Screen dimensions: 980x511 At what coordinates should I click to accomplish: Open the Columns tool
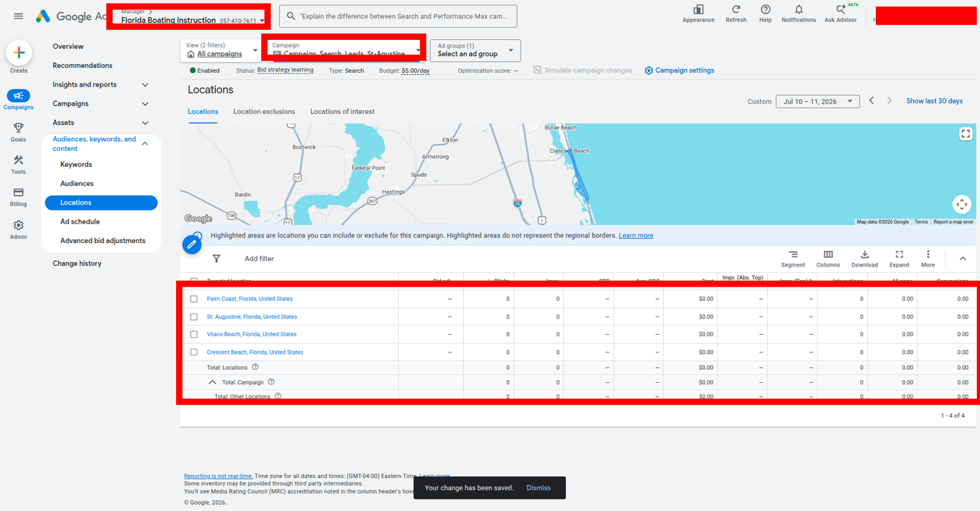(x=828, y=259)
